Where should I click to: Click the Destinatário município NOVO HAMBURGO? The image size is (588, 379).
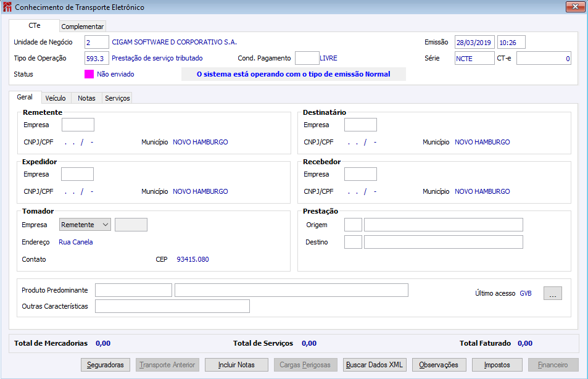click(x=482, y=142)
